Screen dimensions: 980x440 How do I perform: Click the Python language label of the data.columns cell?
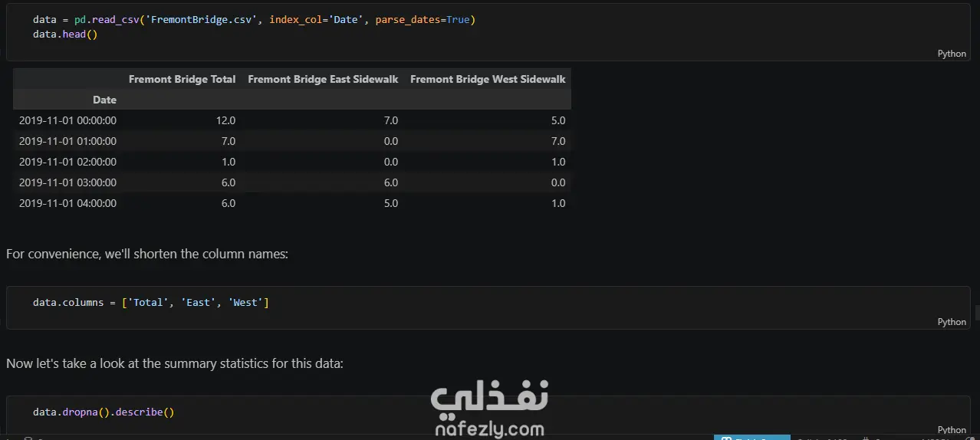click(x=952, y=322)
